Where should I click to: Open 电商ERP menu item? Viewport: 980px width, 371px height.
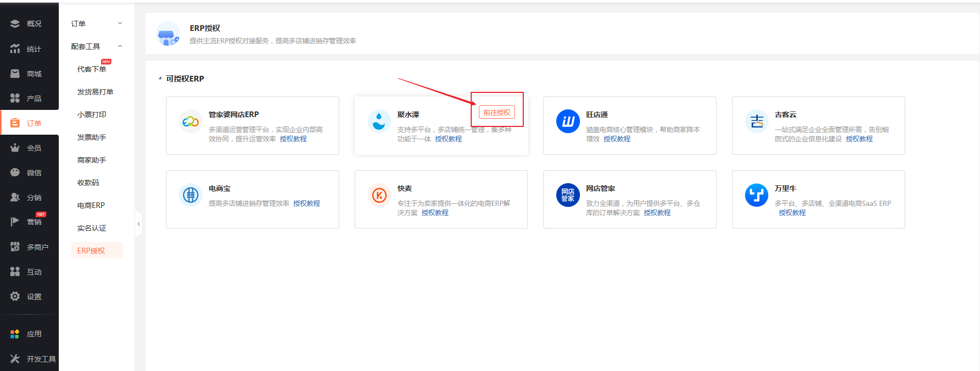coord(91,205)
